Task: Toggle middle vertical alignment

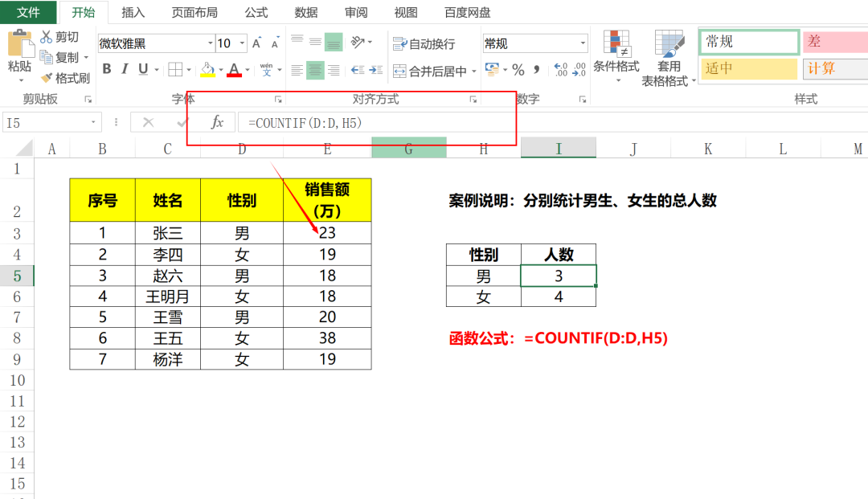Action: coord(315,41)
